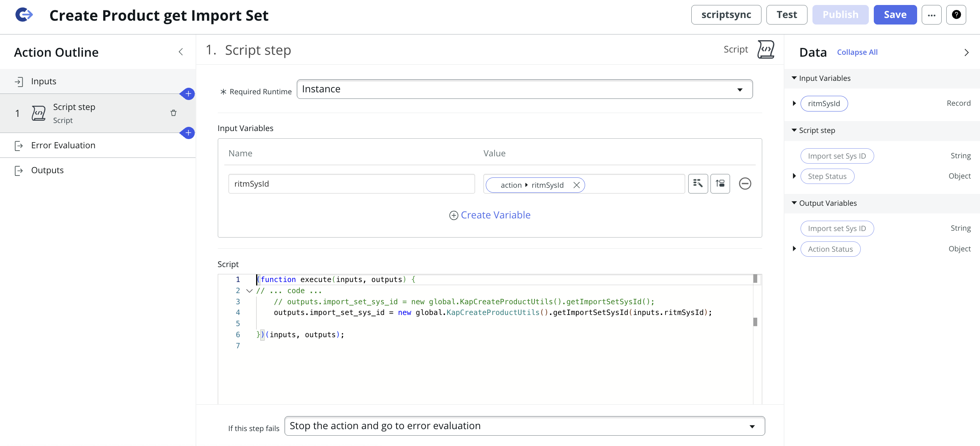Select the Step Status pill

827,176
